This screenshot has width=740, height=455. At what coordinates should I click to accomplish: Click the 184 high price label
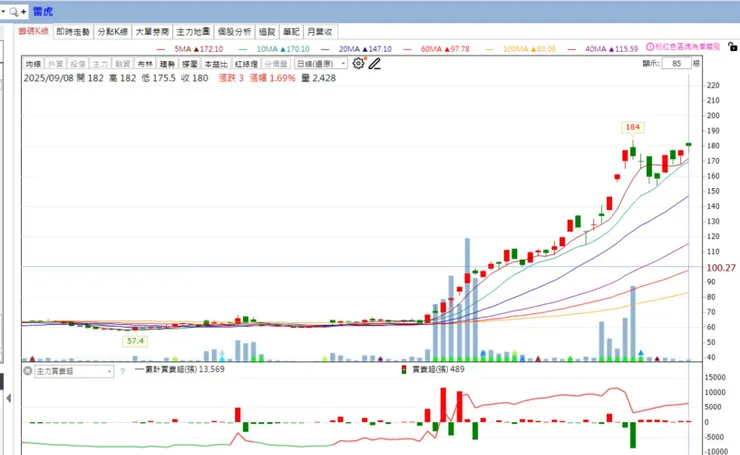click(x=632, y=127)
